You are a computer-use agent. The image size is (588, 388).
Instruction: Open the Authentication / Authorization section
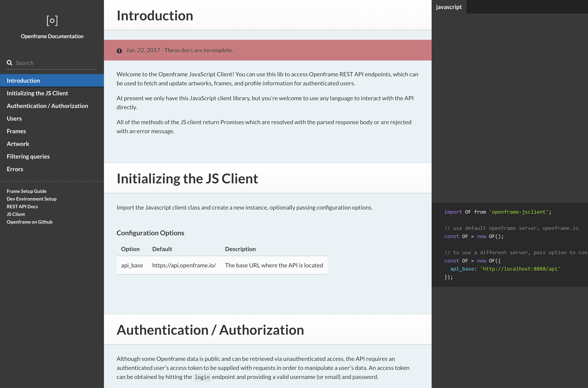click(x=47, y=106)
